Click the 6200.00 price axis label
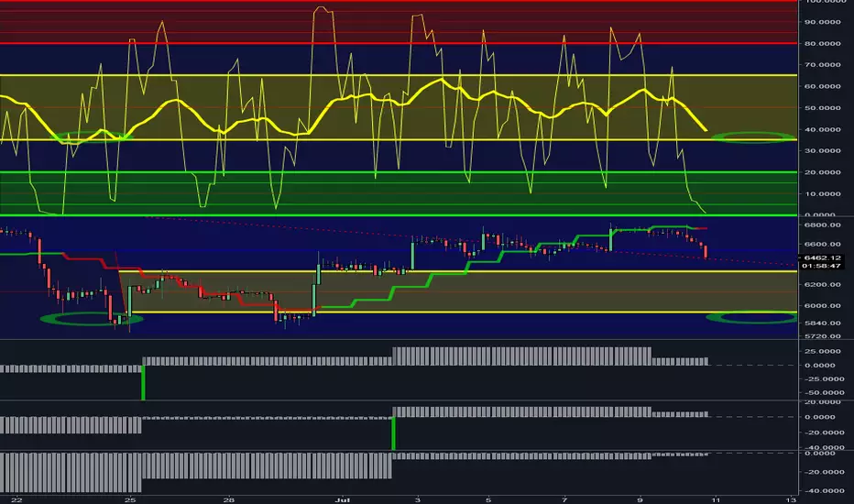This screenshot has width=854, height=504. (x=823, y=284)
